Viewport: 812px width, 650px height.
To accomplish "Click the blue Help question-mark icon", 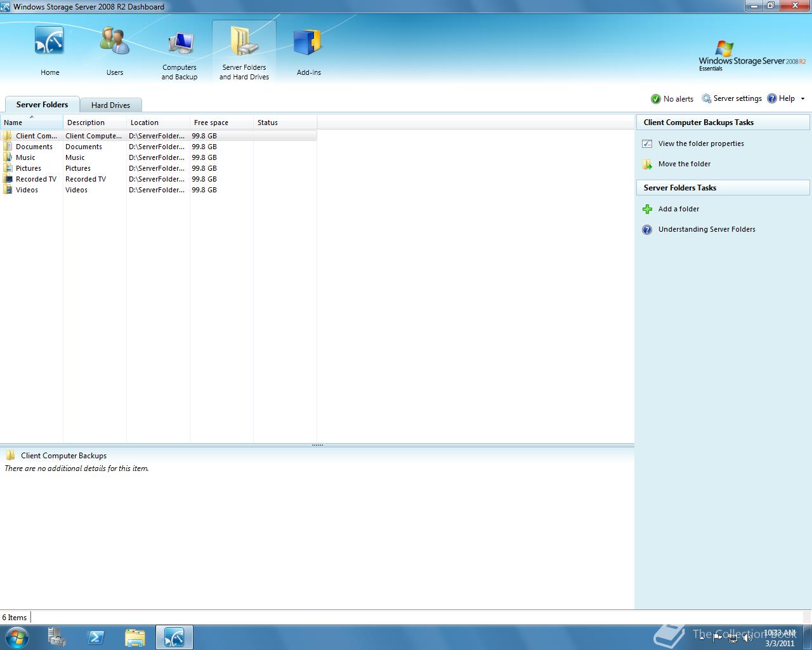I will tap(772, 98).
